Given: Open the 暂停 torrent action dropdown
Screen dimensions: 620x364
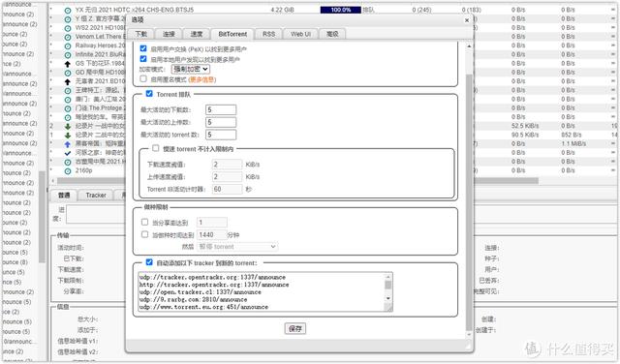Looking at the screenshot, I should click(237, 247).
